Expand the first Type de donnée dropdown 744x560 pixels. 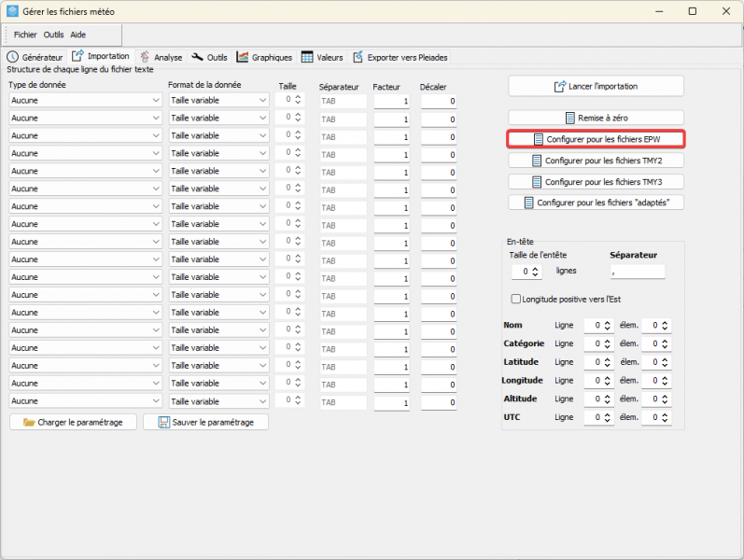click(x=85, y=100)
